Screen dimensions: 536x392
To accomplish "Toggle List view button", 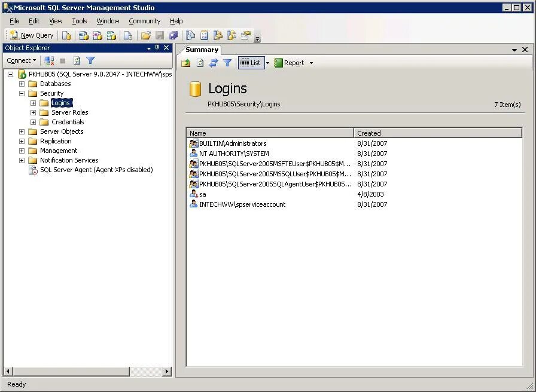I will pos(251,63).
